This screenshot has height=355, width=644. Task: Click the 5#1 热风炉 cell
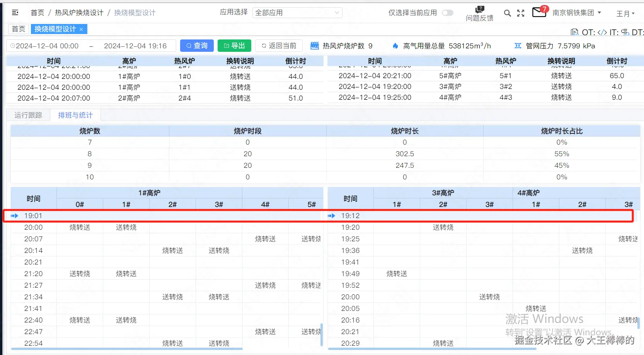(506, 76)
